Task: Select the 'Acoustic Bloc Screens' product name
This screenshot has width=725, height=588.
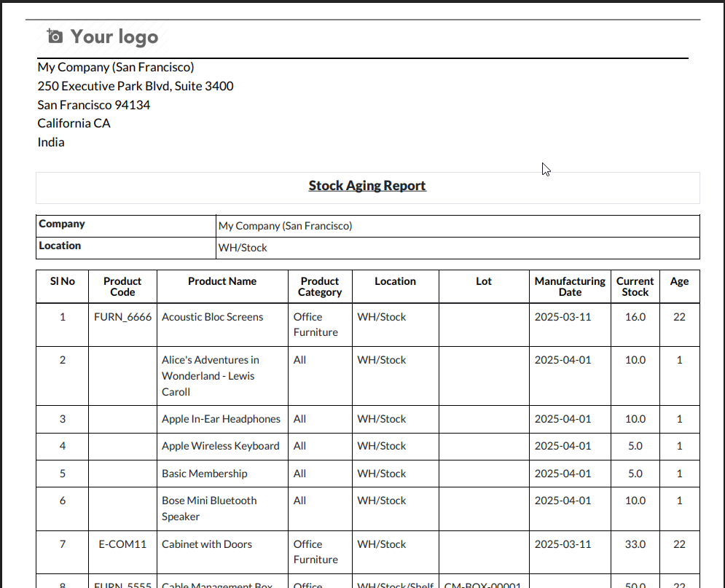Action: tap(212, 317)
